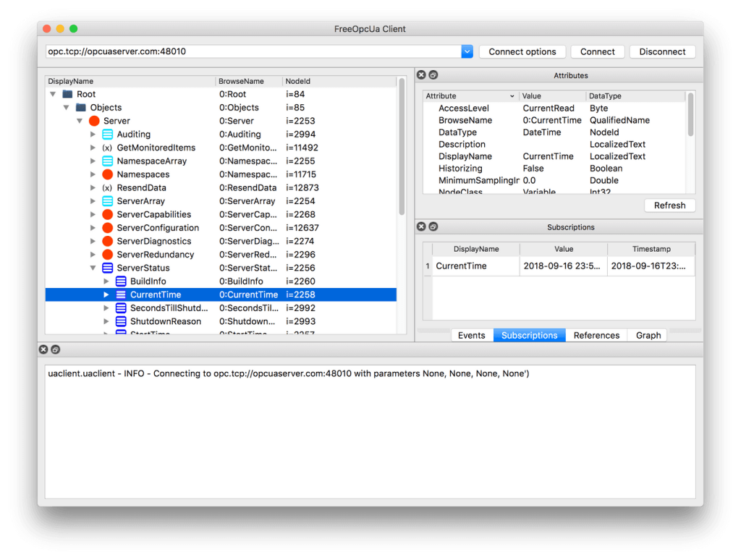Open the server address dropdown arrow
The height and width of the screenshot is (560, 741).
coord(467,51)
